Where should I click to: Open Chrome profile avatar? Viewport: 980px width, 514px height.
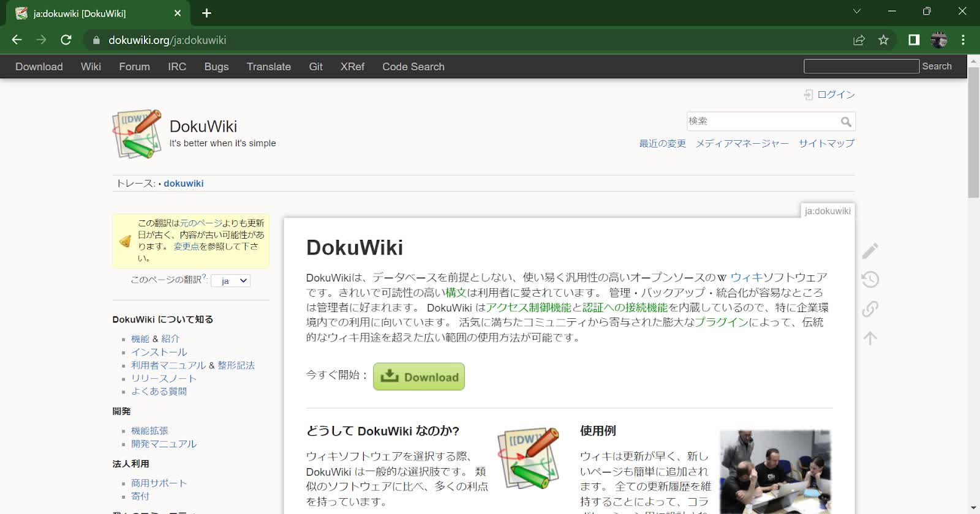pyautogui.click(x=938, y=40)
